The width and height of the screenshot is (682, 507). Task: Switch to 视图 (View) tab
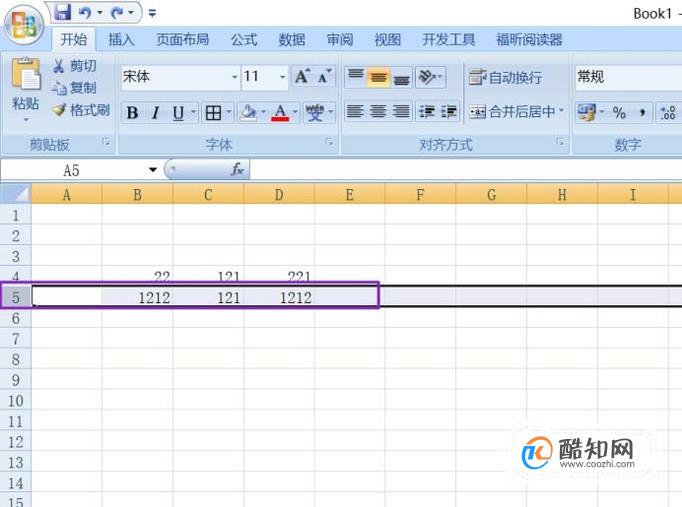coord(388,40)
